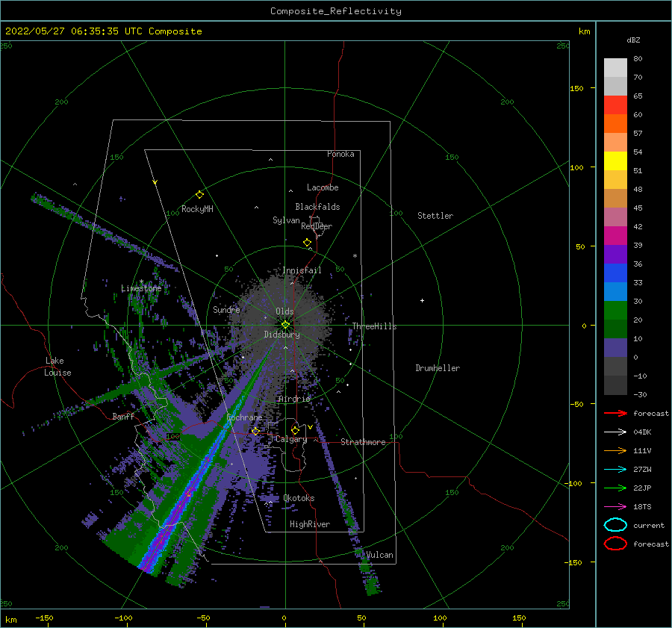This screenshot has width=672, height=628.
Task: Click the Ponoka town label
Action: [340, 154]
